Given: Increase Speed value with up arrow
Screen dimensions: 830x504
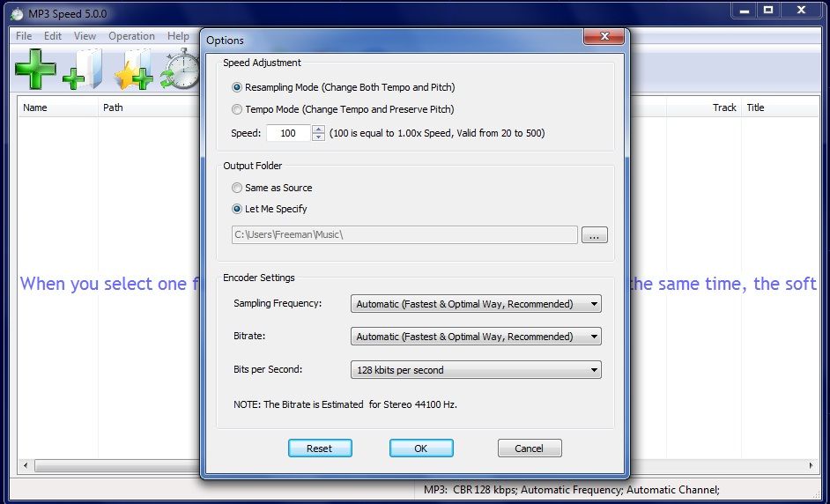Looking at the screenshot, I should click(x=318, y=130).
